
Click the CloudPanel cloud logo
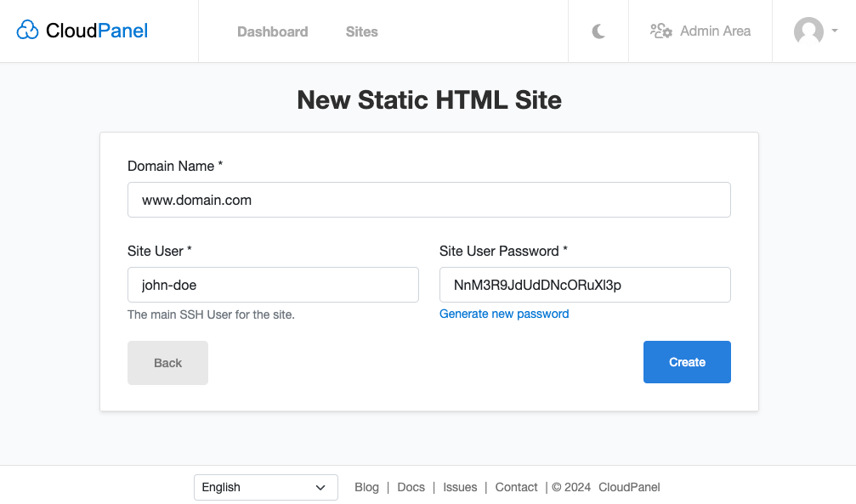click(x=28, y=30)
